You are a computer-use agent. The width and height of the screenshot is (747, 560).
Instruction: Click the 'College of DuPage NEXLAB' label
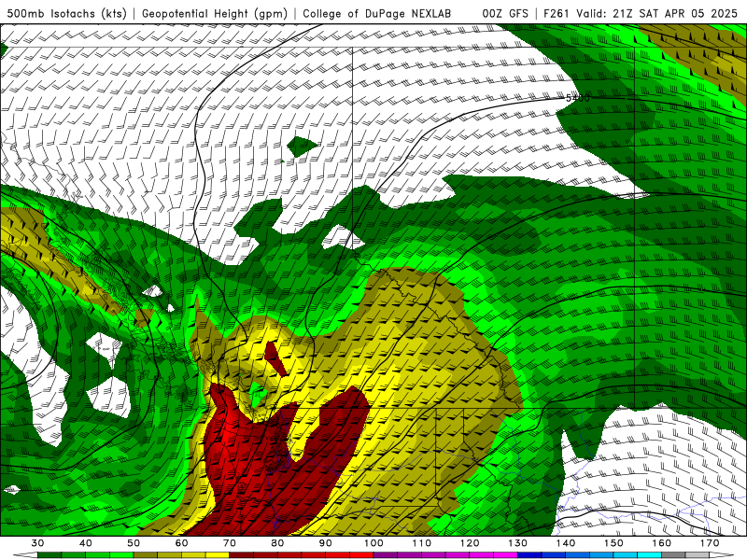click(376, 13)
